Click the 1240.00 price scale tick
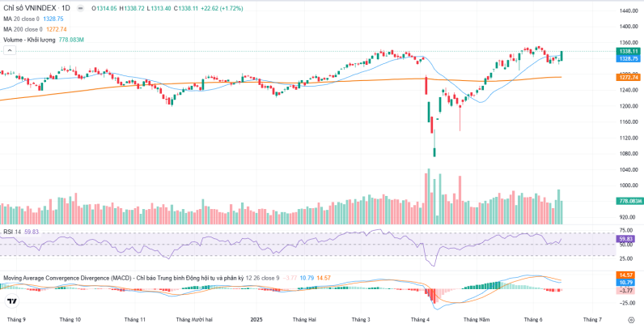Image resolution: width=644 pixels, height=324 pixels. [x=629, y=90]
